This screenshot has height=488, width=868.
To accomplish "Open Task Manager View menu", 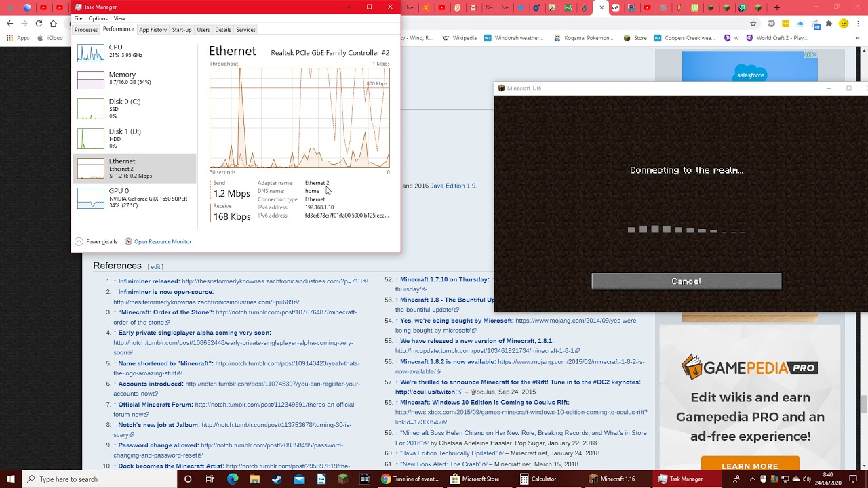I will point(119,18).
